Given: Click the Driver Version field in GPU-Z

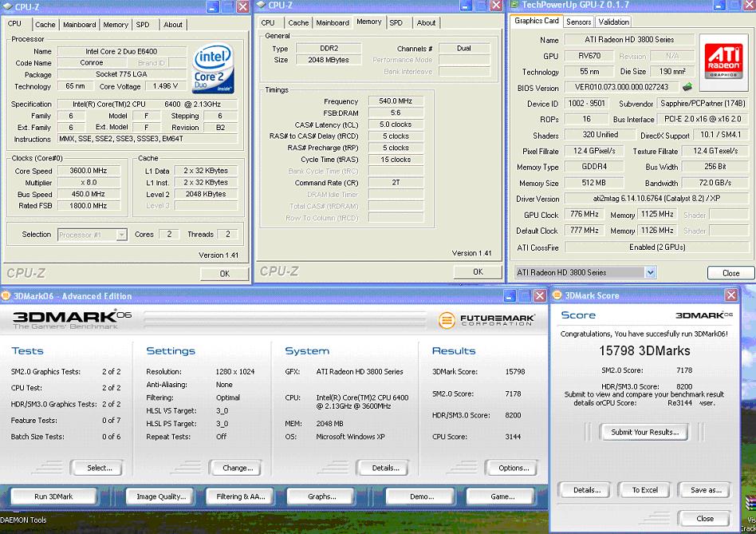Looking at the screenshot, I should [x=656, y=198].
